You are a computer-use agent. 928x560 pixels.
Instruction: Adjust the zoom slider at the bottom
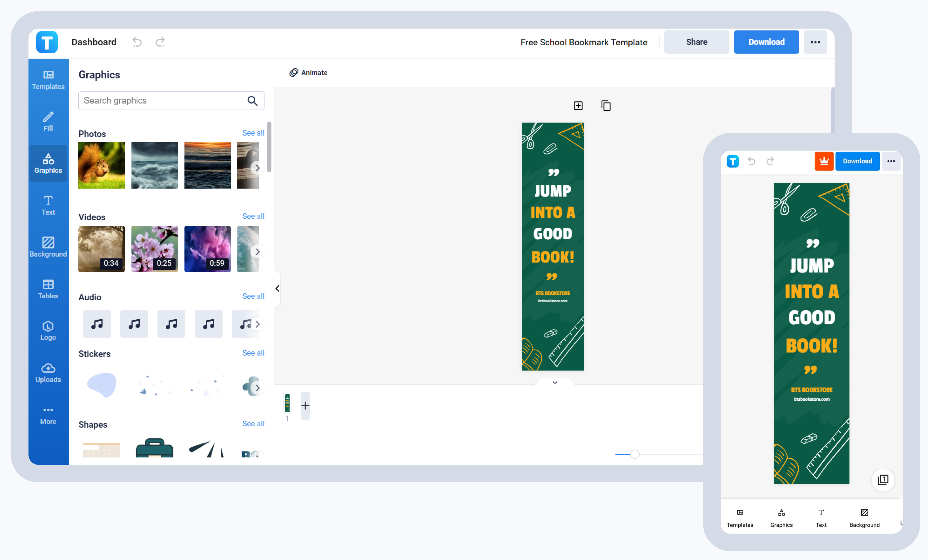pos(635,454)
